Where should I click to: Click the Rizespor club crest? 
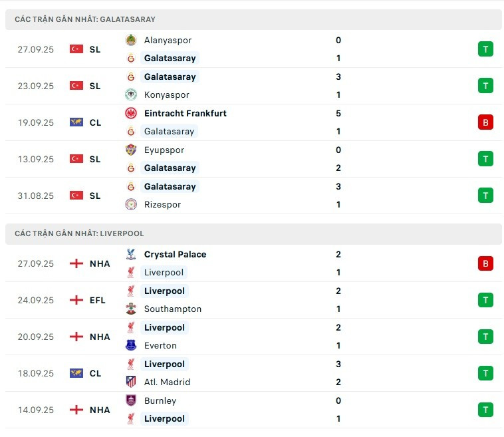tap(131, 204)
